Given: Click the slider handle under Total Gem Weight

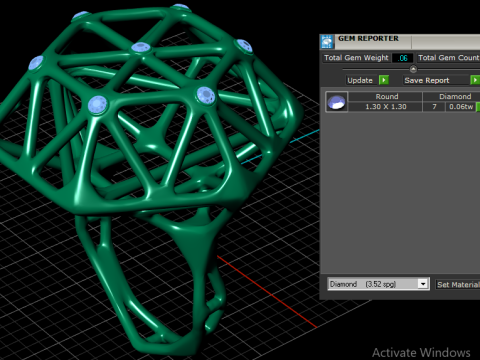Looking at the screenshot, I should coord(413,69).
